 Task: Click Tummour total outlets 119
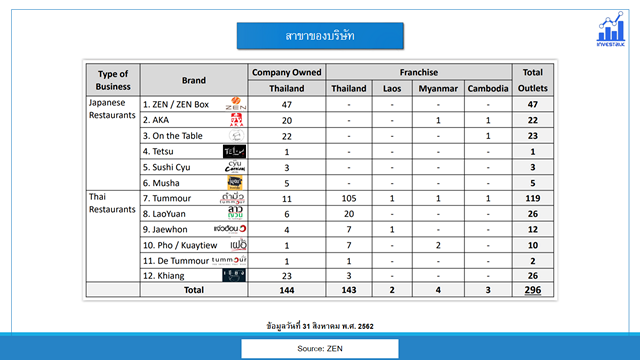tap(533, 198)
